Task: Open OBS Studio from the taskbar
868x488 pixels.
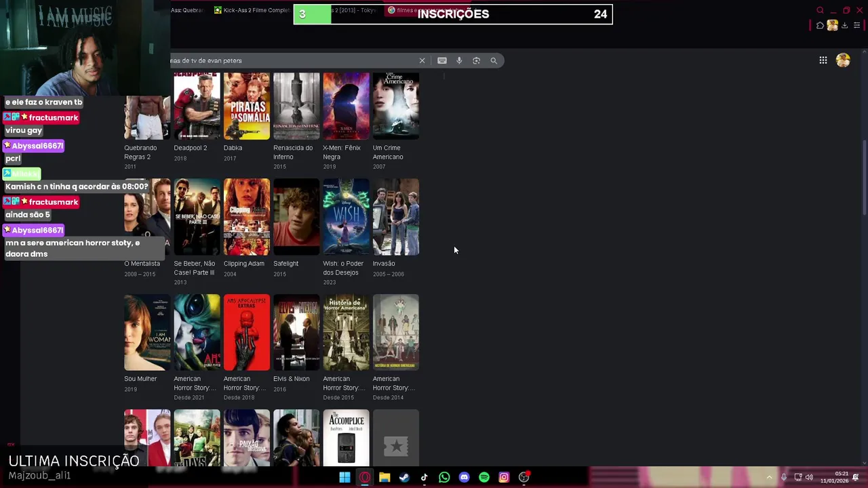Action: (524, 477)
